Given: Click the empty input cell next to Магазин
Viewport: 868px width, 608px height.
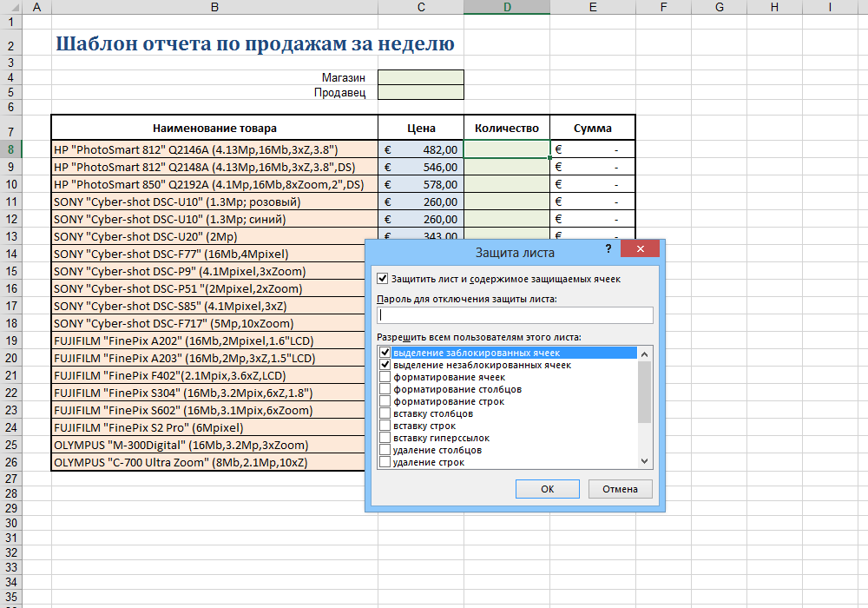Looking at the screenshot, I should tap(421, 77).
